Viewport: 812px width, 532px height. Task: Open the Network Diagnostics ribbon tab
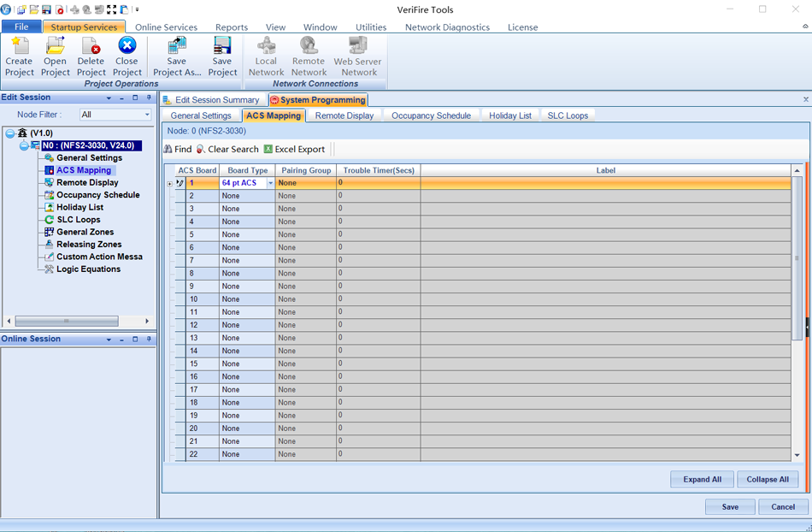(x=447, y=27)
